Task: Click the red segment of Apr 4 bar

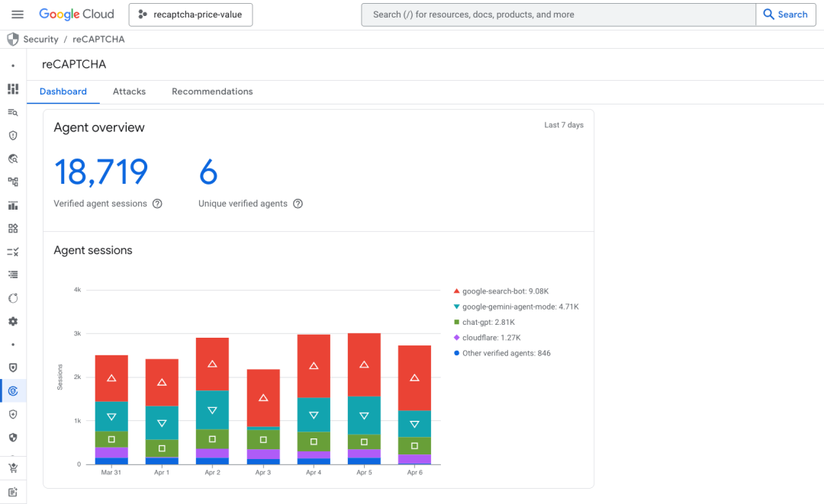Action: click(x=314, y=366)
